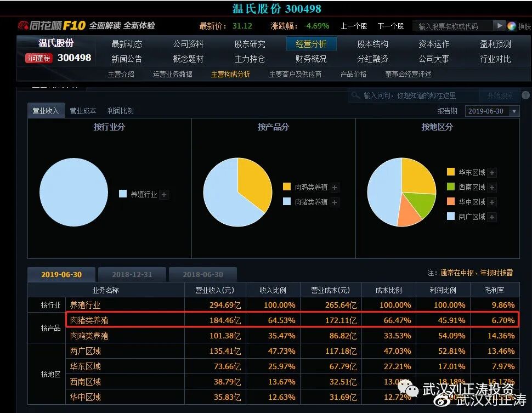Go to 产品价格 sub-section
Screen dimensions: 532x413
tap(353, 75)
